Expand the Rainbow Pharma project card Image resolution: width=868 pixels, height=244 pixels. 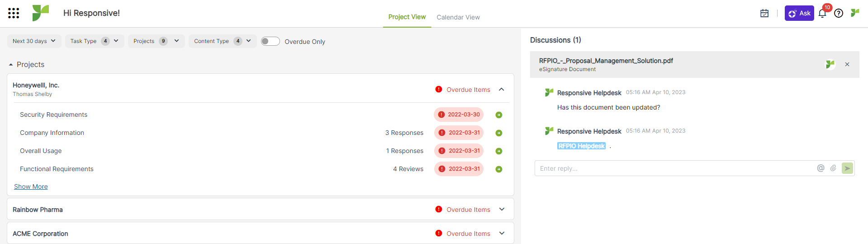coord(502,209)
